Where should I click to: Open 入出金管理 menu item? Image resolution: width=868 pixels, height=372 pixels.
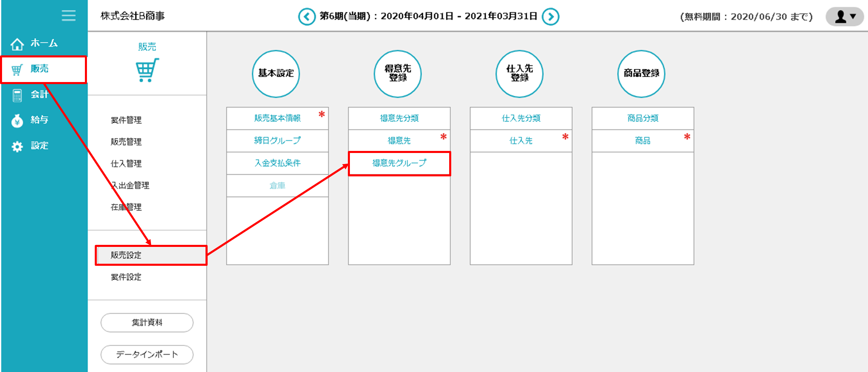pos(130,185)
